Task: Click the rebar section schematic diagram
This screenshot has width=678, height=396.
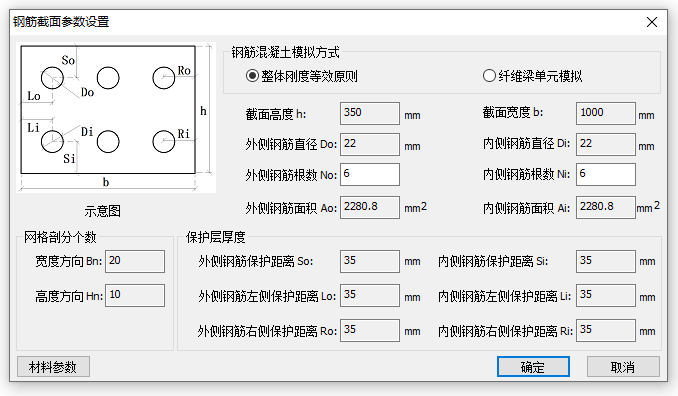Action: 116,117
